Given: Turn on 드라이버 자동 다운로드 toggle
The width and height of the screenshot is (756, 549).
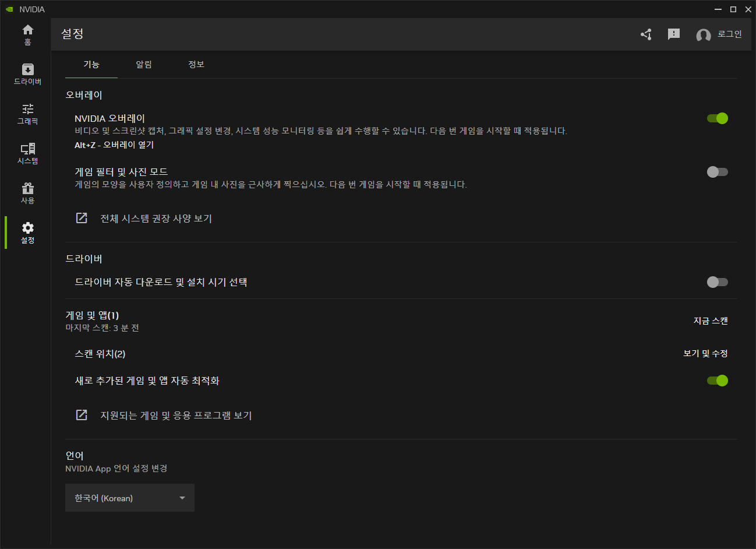Looking at the screenshot, I should point(718,282).
